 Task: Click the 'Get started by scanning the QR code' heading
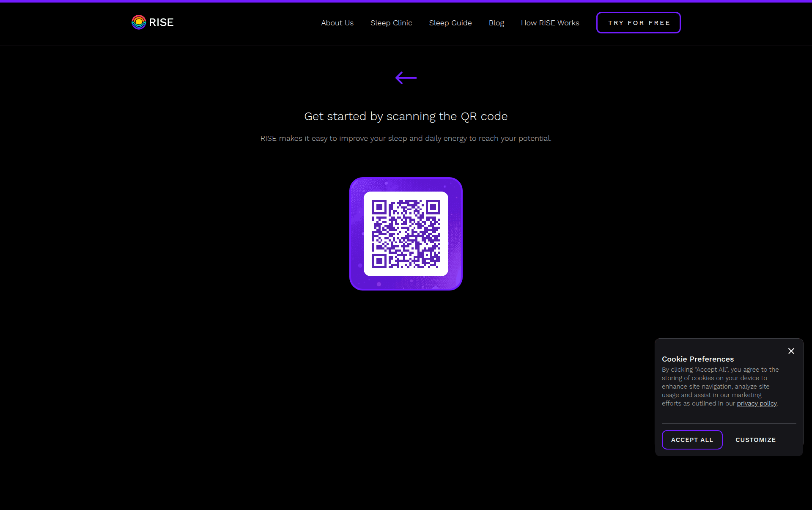click(x=406, y=116)
